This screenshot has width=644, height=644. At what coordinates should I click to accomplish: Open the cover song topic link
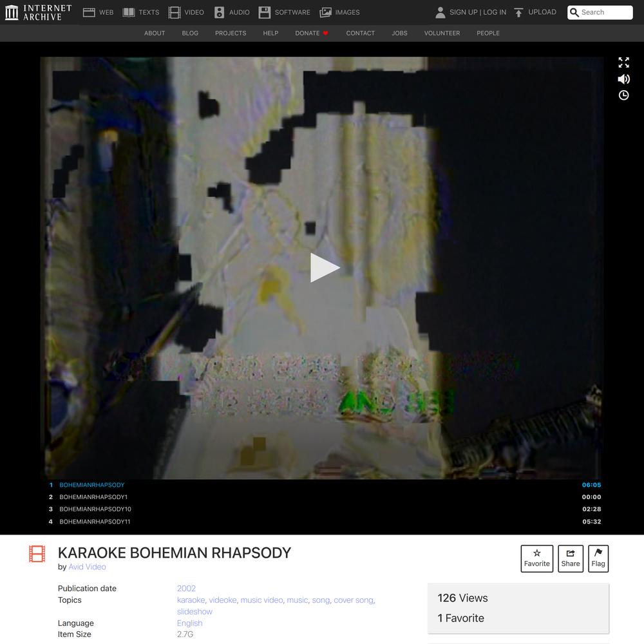[x=354, y=600]
